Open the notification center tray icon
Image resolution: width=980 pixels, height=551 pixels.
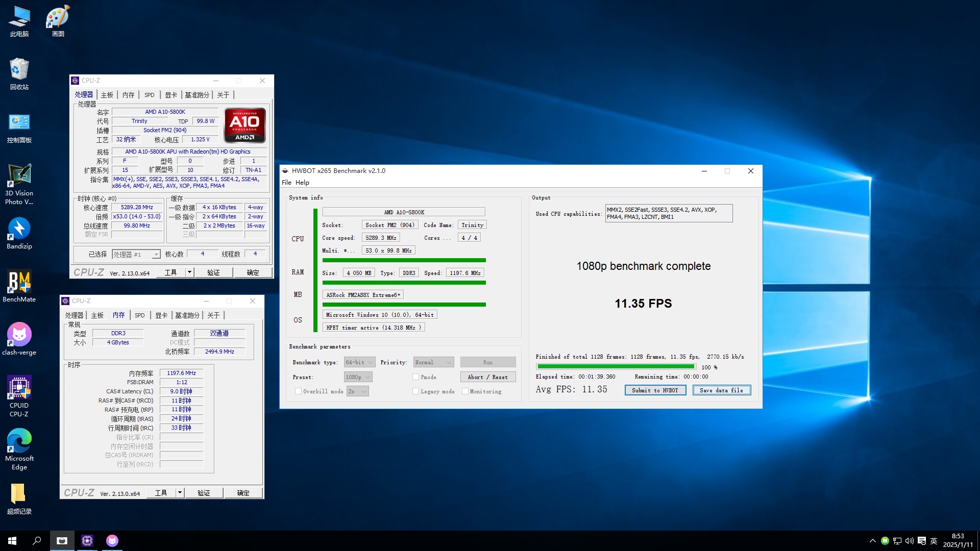pyautogui.click(x=922, y=541)
